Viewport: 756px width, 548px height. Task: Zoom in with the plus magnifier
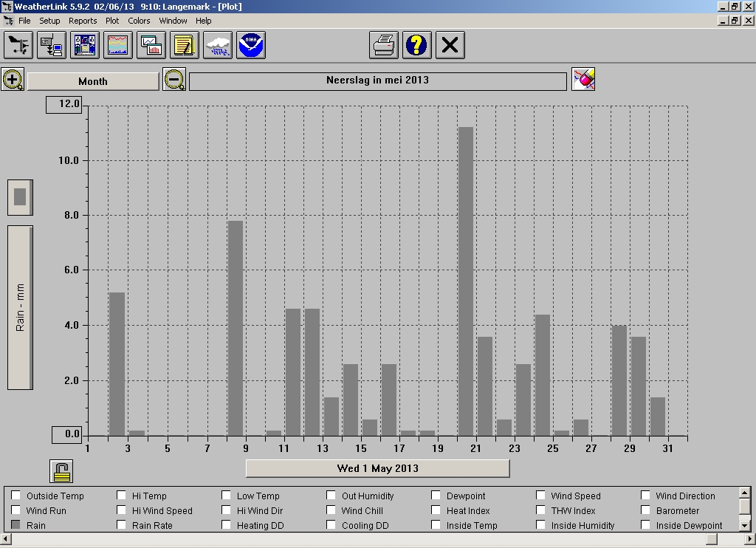pyautogui.click(x=13, y=80)
